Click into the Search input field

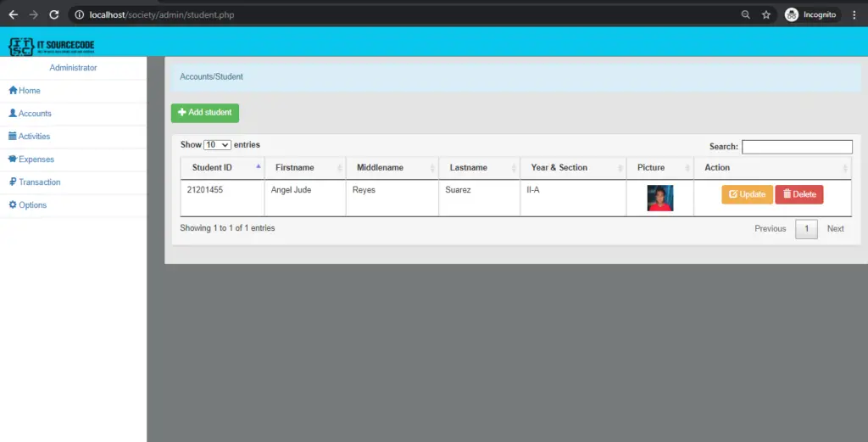click(797, 147)
